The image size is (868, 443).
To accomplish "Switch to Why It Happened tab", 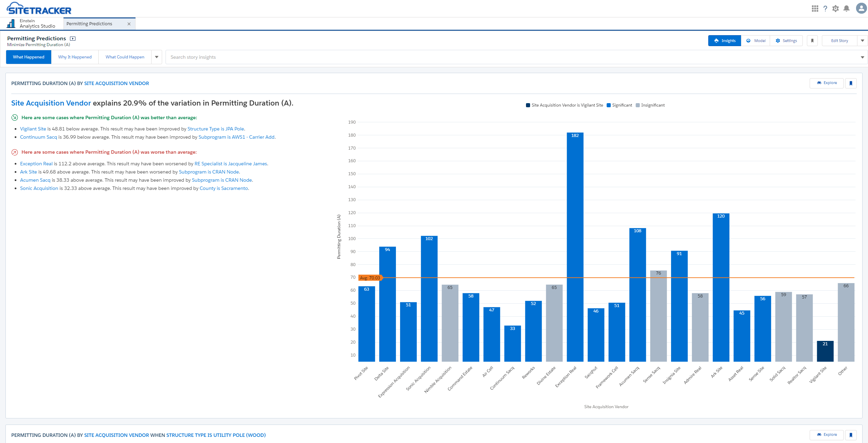I will tap(75, 57).
